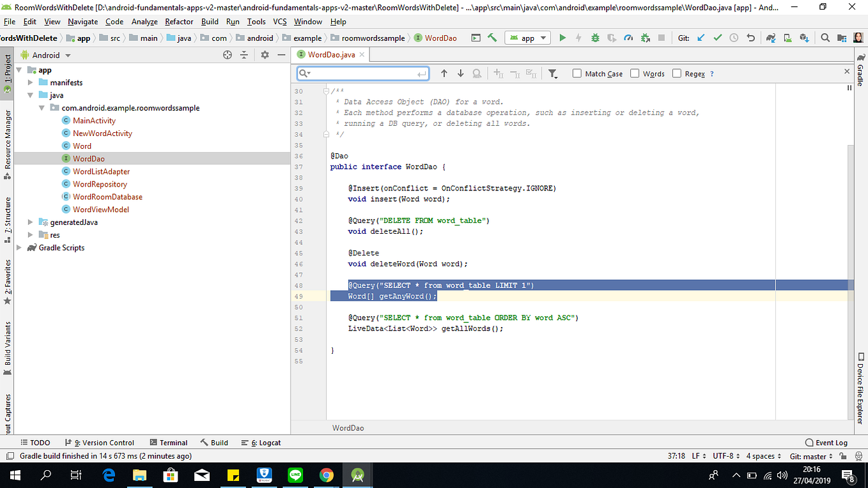The height and width of the screenshot is (488, 868).
Task: Enable Regex checkbox in find bar
Action: [x=677, y=73]
